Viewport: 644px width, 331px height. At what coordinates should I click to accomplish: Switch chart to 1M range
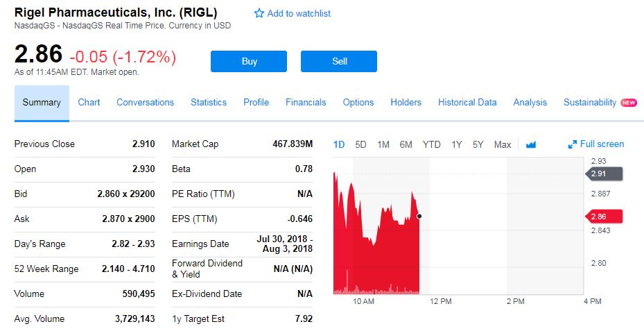[x=383, y=145]
